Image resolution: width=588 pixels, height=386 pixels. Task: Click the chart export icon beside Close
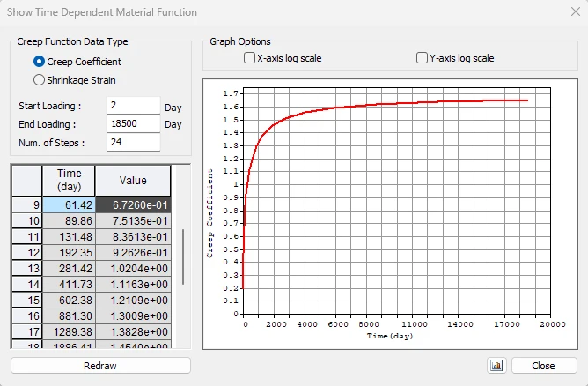coord(496,366)
